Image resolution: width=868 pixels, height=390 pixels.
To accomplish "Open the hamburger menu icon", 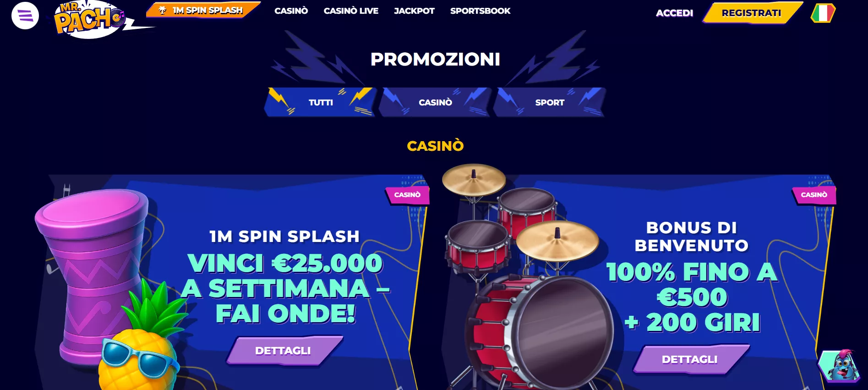I will tap(25, 15).
